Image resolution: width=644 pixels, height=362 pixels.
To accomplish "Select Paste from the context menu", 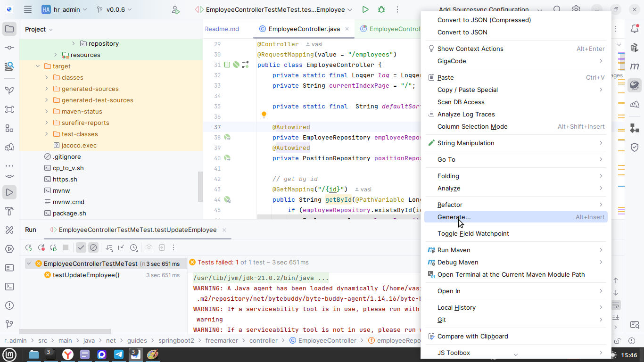I will pyautogui.click(x=516, y=77).
